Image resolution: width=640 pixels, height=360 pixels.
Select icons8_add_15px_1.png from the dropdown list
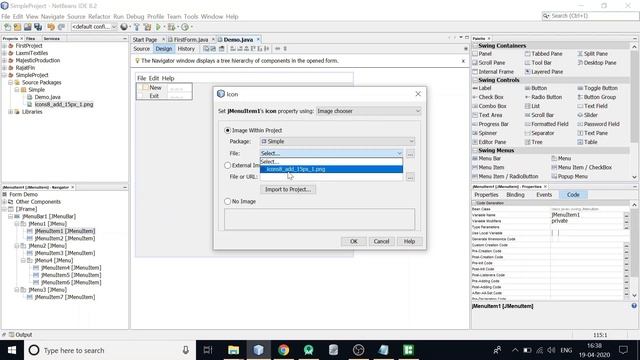coord(331,169)
